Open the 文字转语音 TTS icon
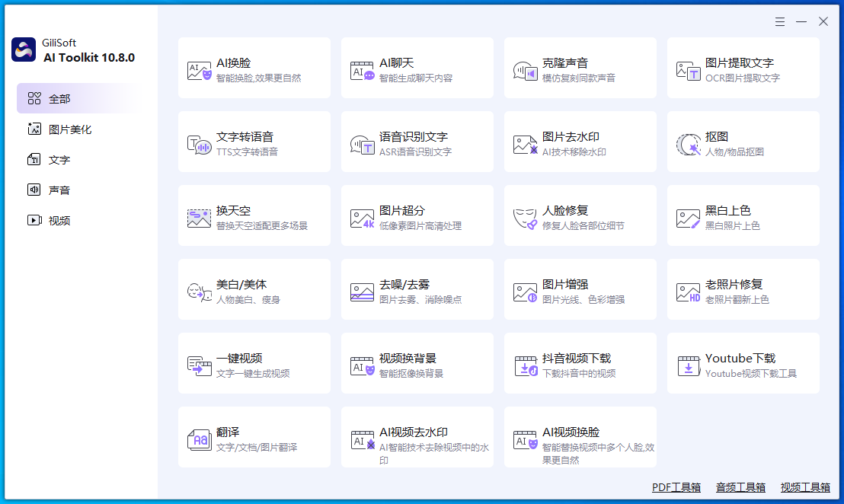 199,145
